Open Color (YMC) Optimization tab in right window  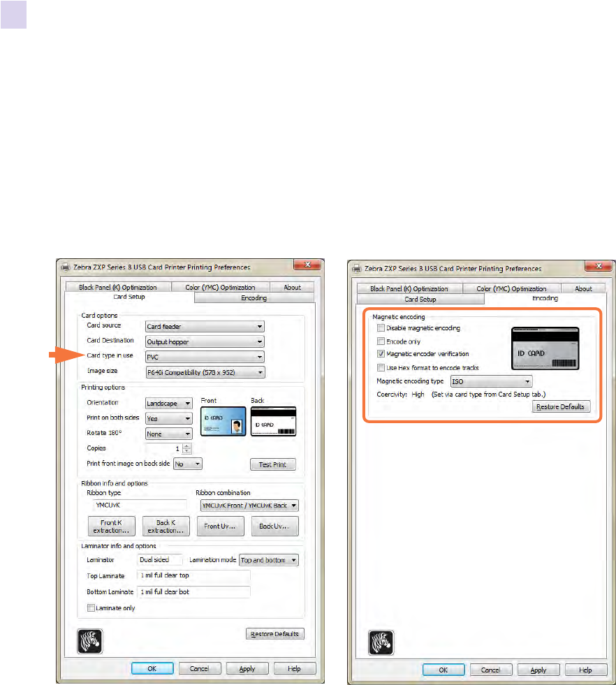[511, 289]
